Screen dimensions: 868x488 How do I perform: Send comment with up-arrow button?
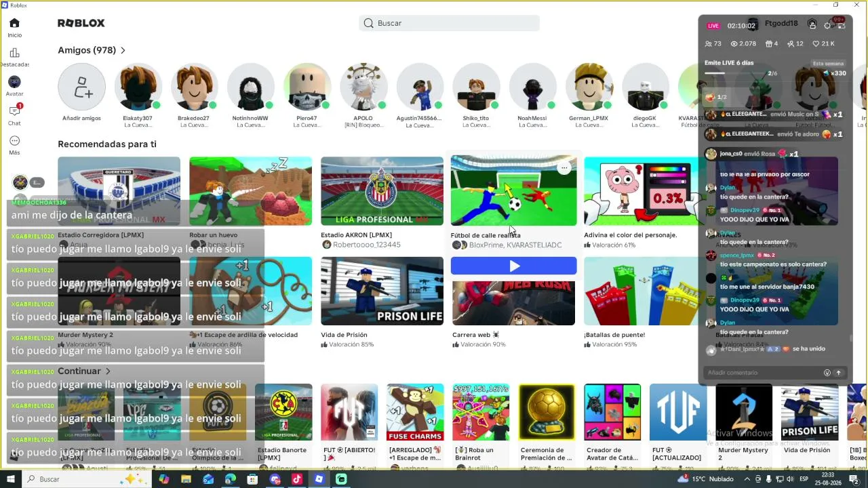[x=839, y=373]
